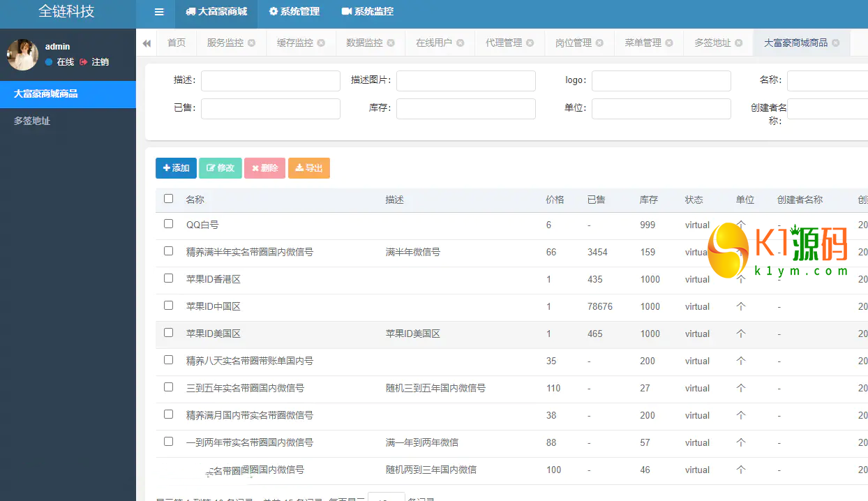Screen dimensions: 868x501
Task: Close the 缓存监控 tab using x icon
Action: point(321,43)
